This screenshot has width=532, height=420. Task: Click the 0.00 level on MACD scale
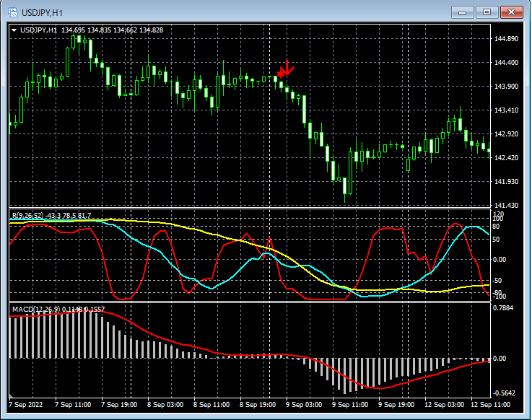pos(500,359)
